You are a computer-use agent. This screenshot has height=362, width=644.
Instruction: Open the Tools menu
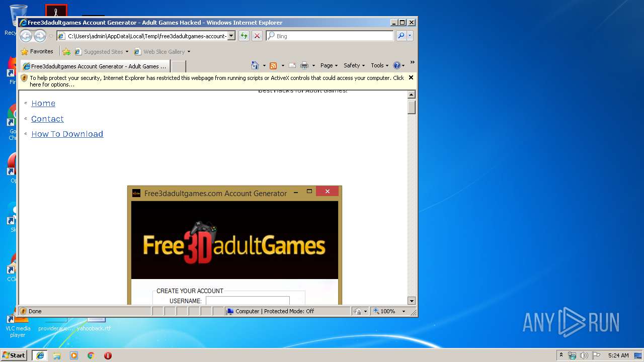point(379,65)
